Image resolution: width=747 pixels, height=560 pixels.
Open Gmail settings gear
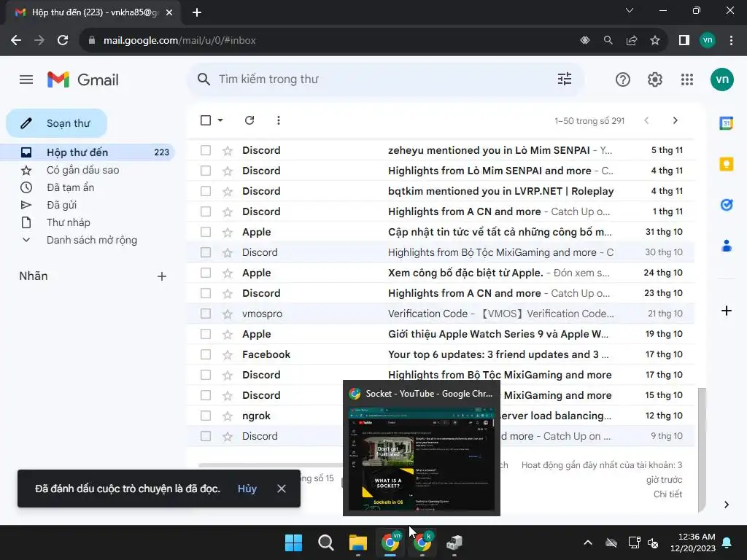654,79
